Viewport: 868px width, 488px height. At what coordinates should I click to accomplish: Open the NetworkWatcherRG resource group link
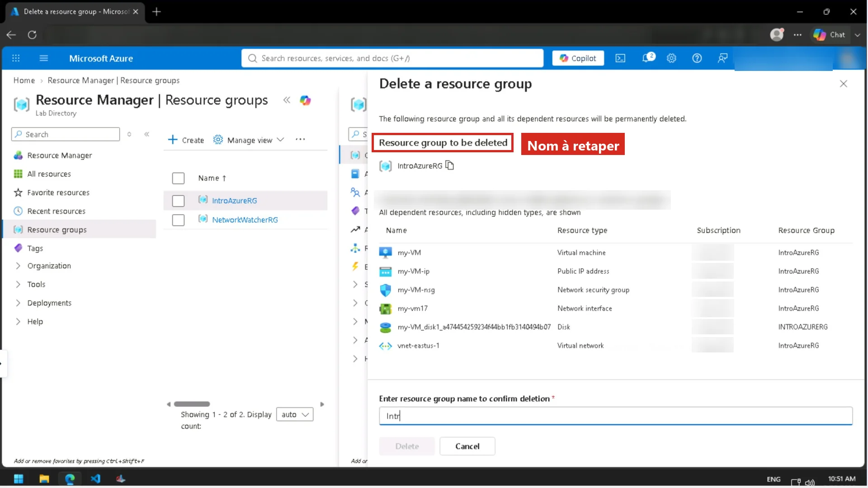[245, 220]
